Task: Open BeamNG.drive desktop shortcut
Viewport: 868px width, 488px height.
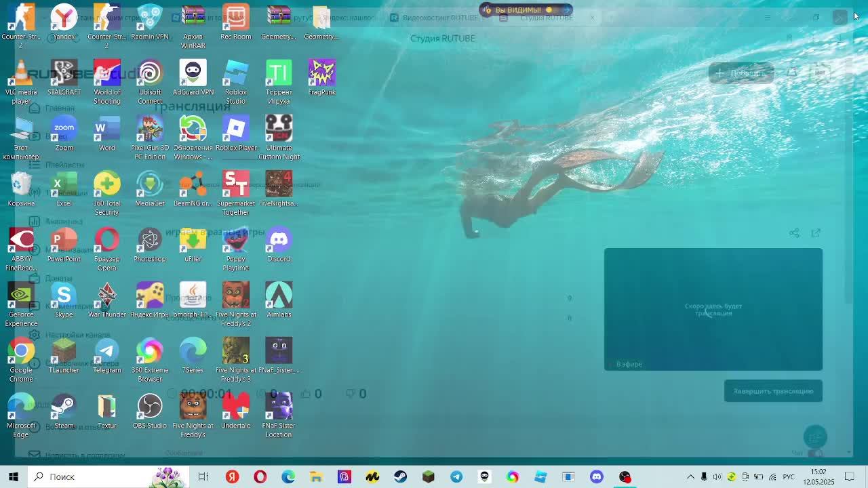Action: click(193, 189)
